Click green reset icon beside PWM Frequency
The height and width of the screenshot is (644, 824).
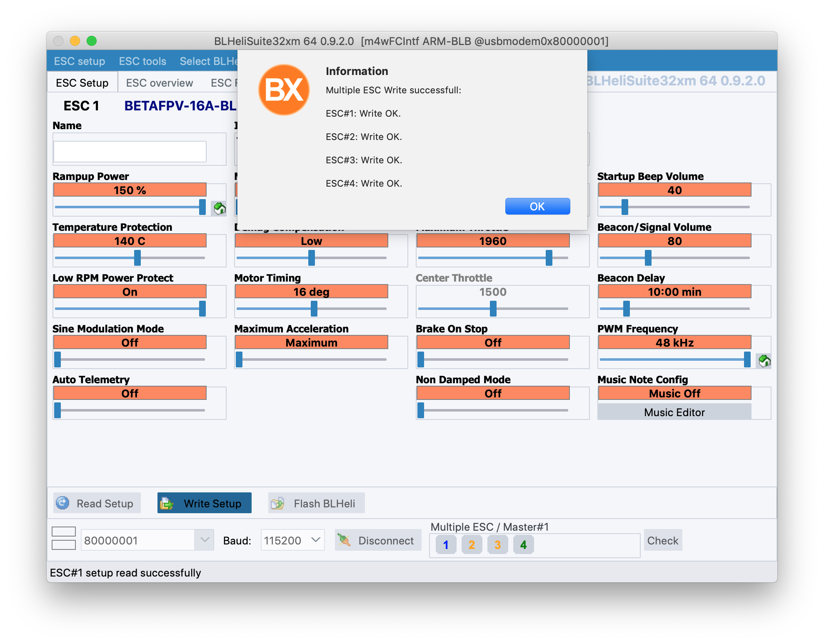click(764, 360)
